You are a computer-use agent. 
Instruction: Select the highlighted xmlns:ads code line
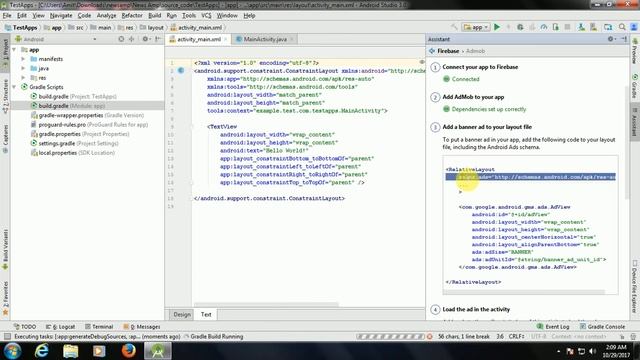530,177
